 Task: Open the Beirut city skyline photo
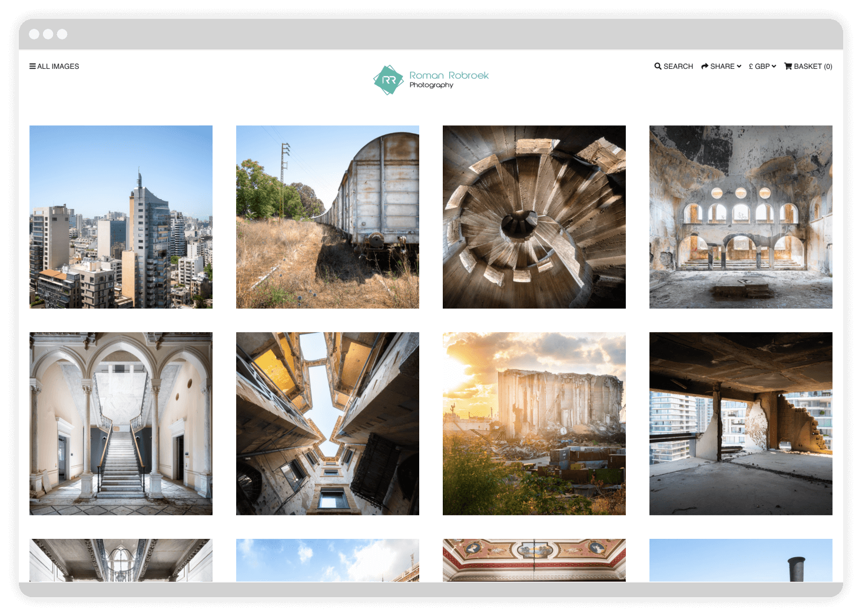[x=121, y=217]
